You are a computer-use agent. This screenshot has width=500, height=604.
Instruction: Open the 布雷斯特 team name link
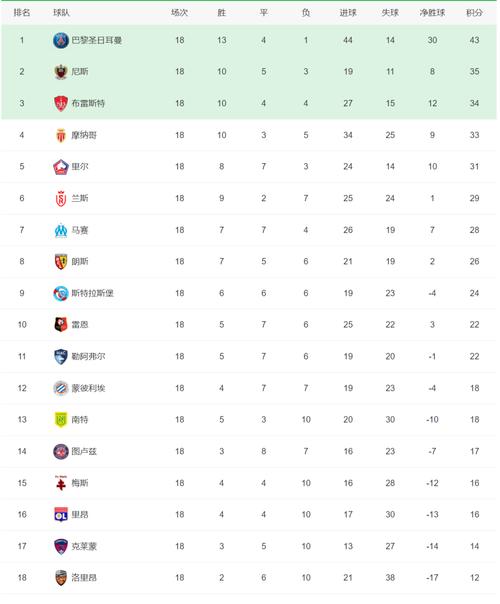(x=88, y=103)
